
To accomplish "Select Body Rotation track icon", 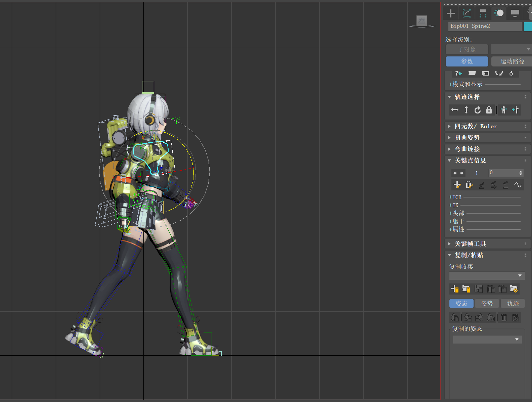I will (478, 110).
